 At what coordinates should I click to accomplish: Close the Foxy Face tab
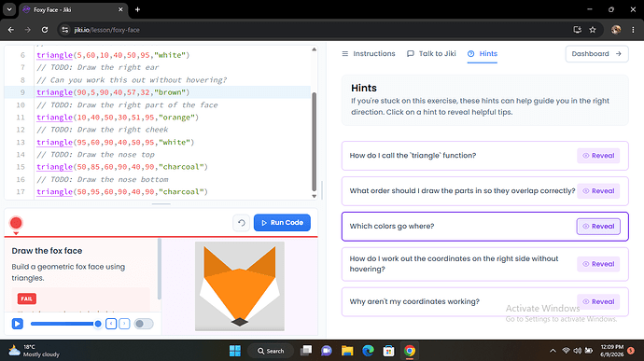click(120, 9)
